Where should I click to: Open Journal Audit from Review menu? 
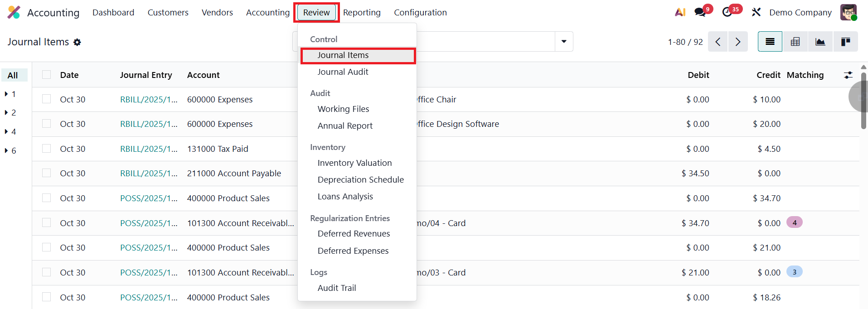click(343, 72)
